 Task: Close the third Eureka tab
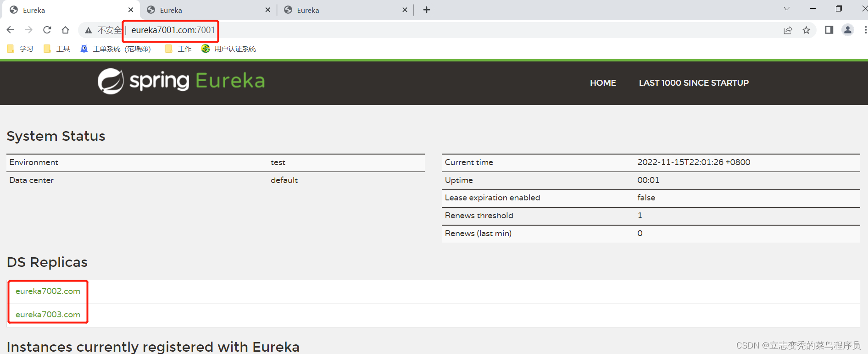tap(405, 10)
